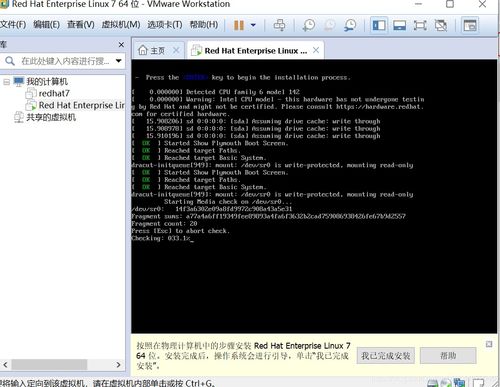
Task: Click the redhat7 VM file icon
Action: [31, 93]
